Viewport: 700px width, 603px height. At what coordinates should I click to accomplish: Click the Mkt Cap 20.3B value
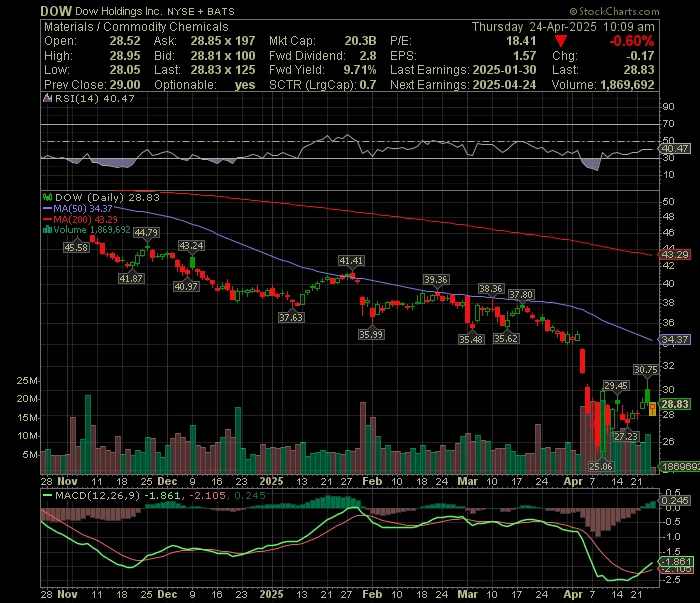coord(360,41)
